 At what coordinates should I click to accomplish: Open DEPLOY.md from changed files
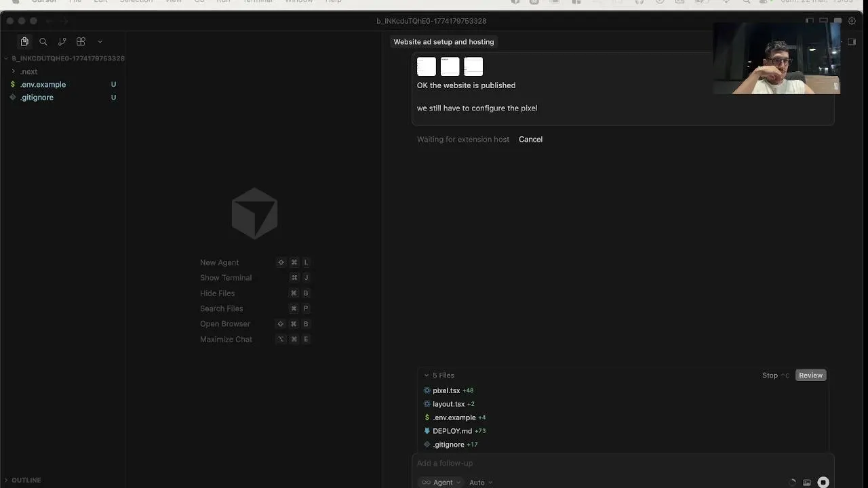452,431
